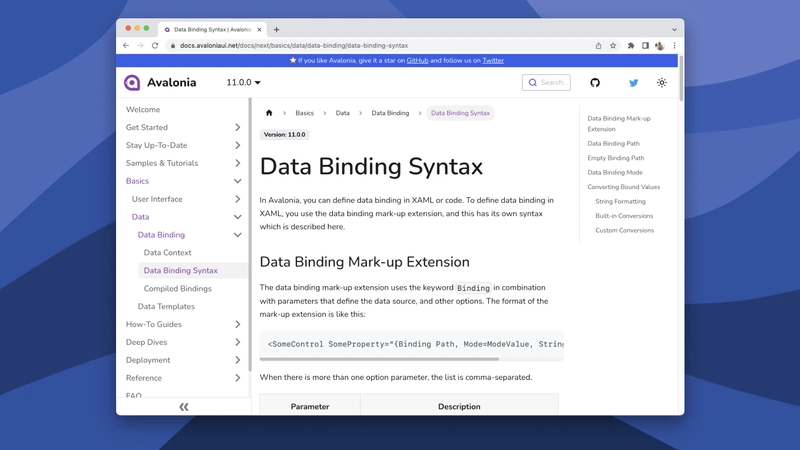Viewport: 800px width, 450px height.
Task: Open Compiled Bindings in the sidebar
Action: pos(178,289)
